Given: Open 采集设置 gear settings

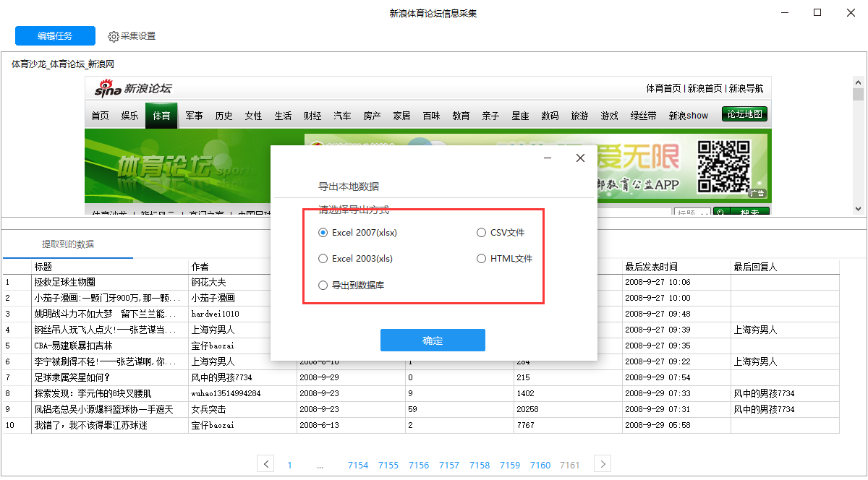Looking at the screenshot, I should [132, 36].
